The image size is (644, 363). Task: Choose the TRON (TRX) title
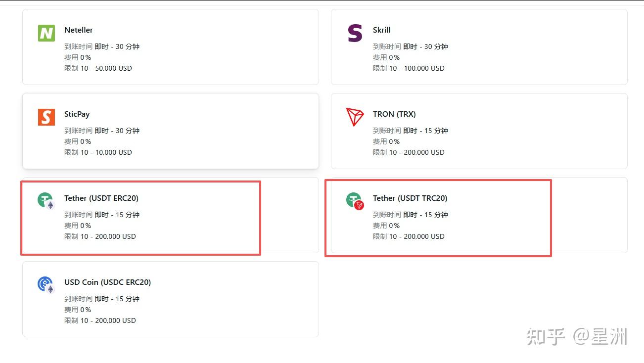point(394,114)
